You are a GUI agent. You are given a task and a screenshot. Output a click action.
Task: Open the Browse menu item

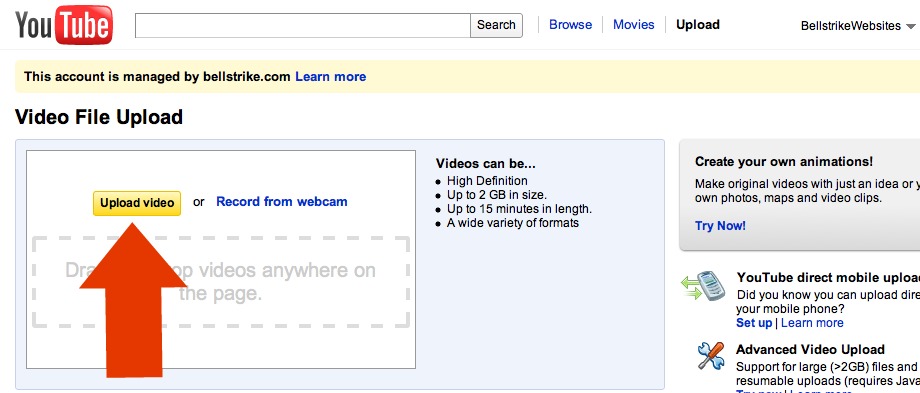coord(570,25)
